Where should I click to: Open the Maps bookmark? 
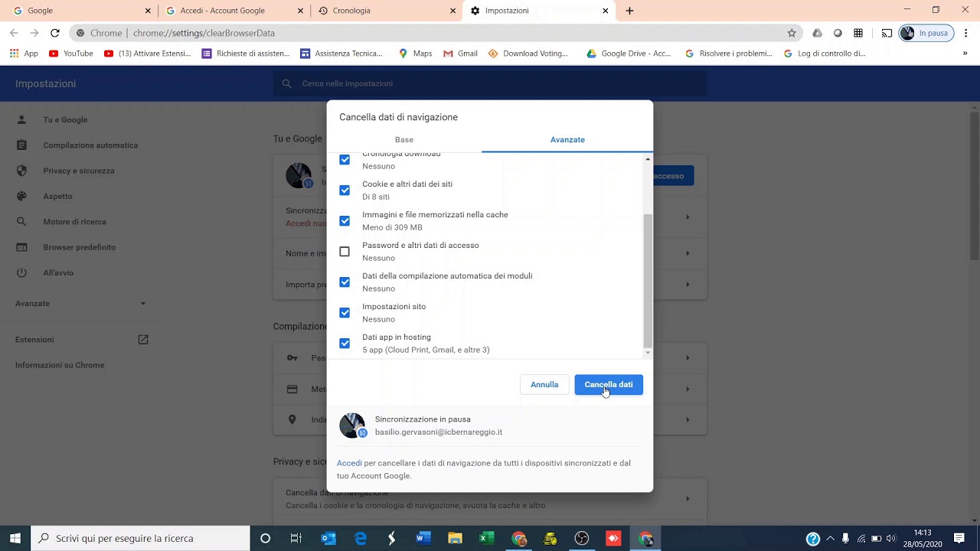[415, 54]
